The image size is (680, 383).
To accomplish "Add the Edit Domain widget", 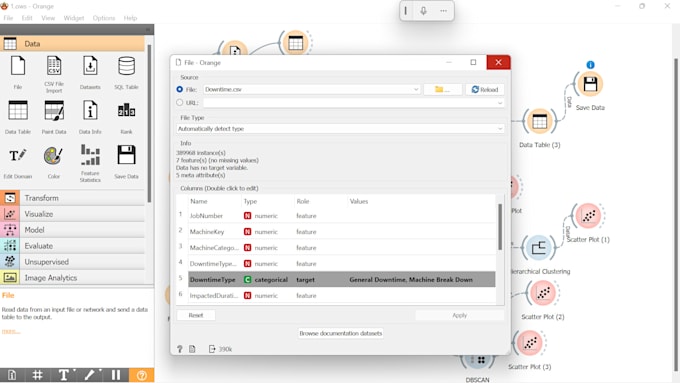I will [18, 162].
